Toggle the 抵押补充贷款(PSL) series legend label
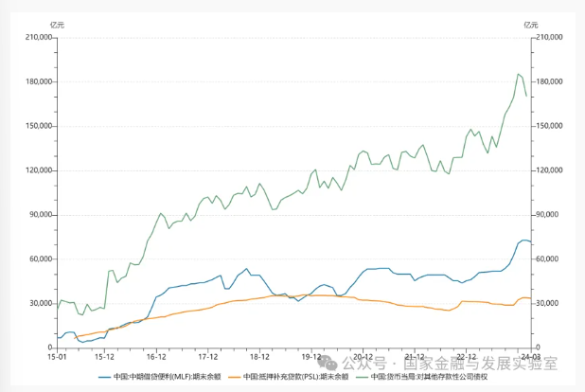Viewport: 585px width, 392px height. pyautogui.click(x=295, y=376)
